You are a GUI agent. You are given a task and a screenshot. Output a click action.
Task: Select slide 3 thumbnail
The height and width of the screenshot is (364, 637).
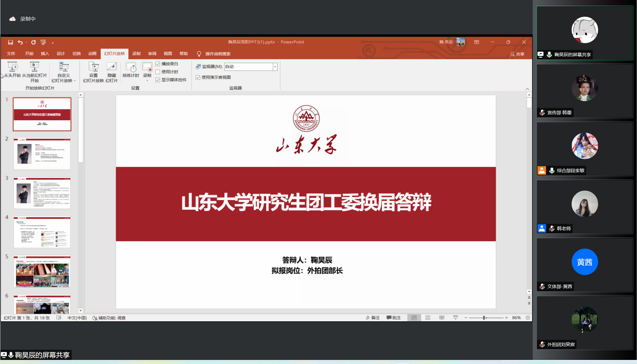pyautogui.click(x=42, y=193)
